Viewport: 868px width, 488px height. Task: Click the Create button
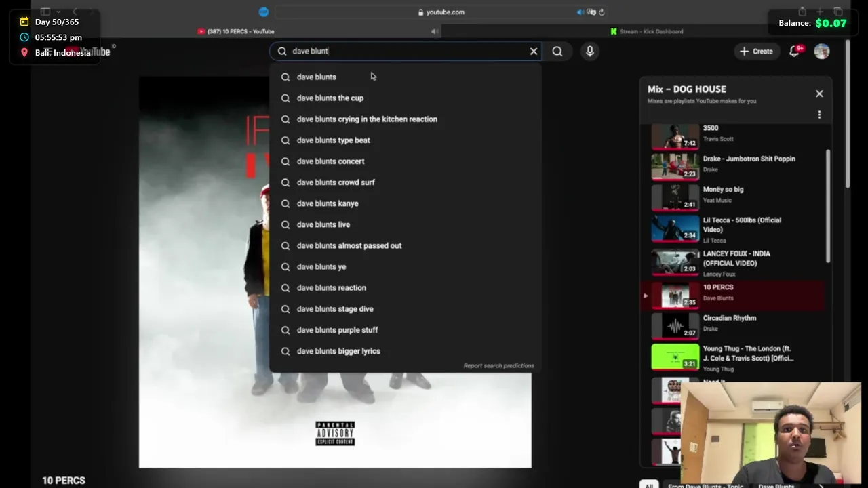(756, 51)
